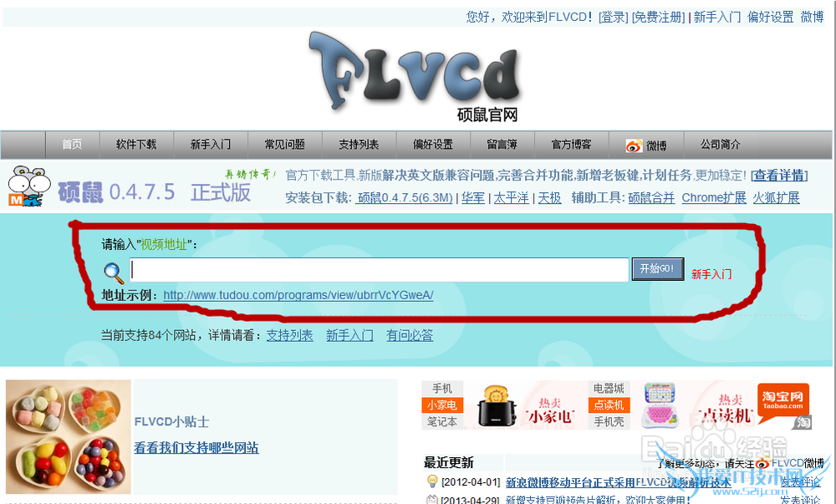Click the toaster appliance ad image

click(x=496, y=405)
